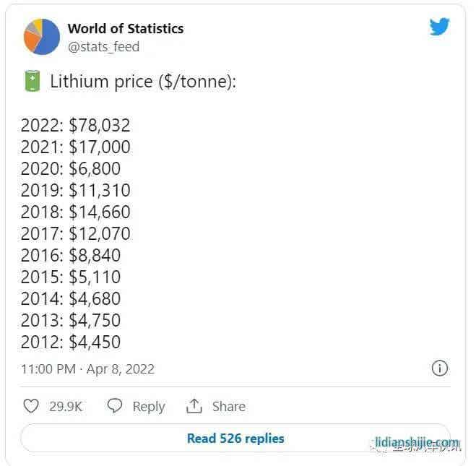Click the Twitter bird logo
476x466 pixels.
click(439, 27)
